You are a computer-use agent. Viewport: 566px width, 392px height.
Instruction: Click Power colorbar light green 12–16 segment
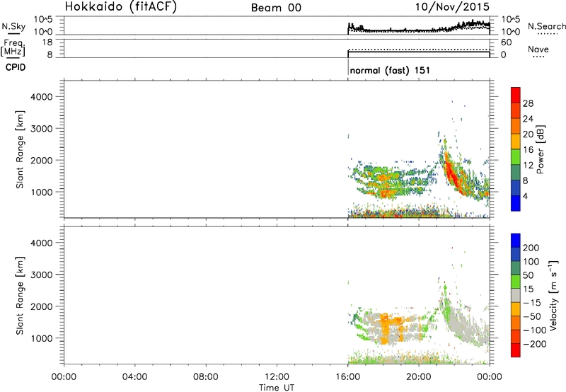pos(516,156)
